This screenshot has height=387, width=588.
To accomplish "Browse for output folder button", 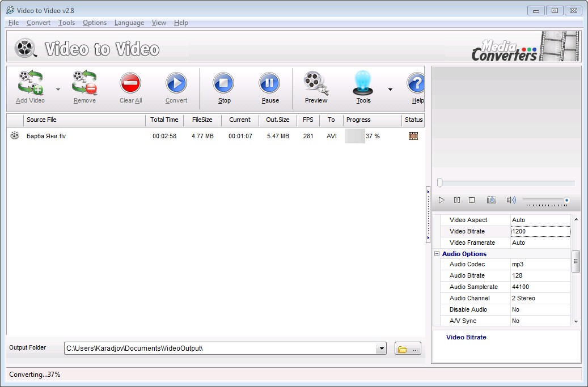I will (408, 349).
